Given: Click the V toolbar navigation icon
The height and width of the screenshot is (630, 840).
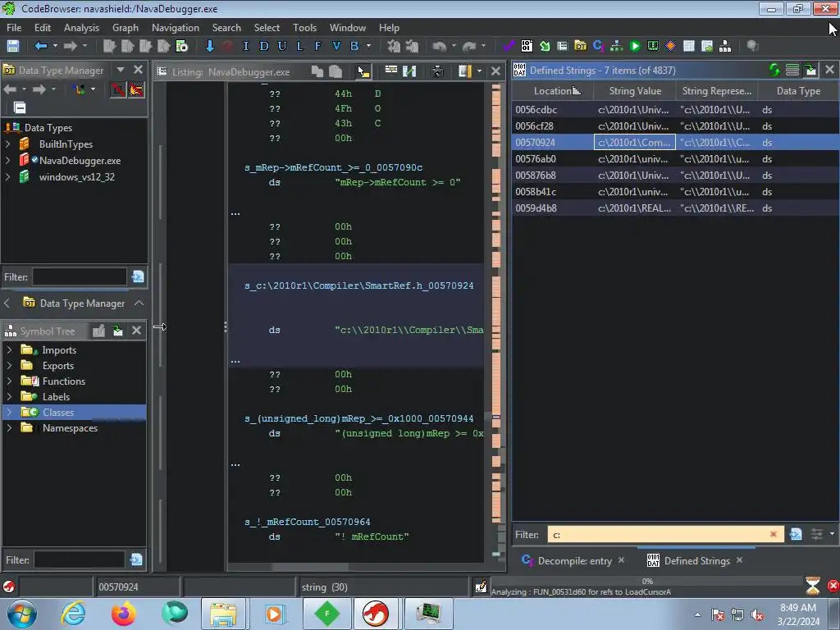Looking at the screenshot, I should [336, 46].
